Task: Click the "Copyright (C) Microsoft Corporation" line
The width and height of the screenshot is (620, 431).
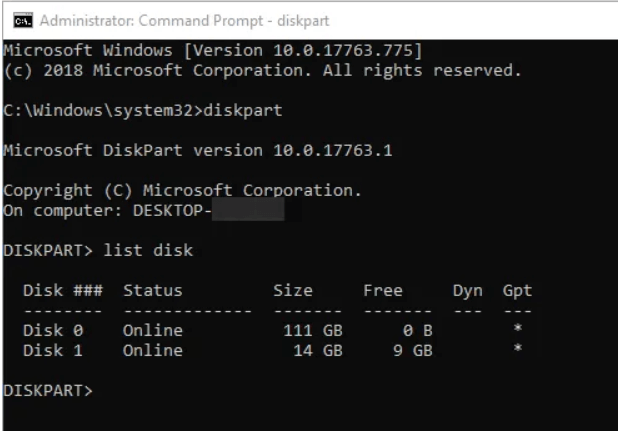Action: (182, 190)
